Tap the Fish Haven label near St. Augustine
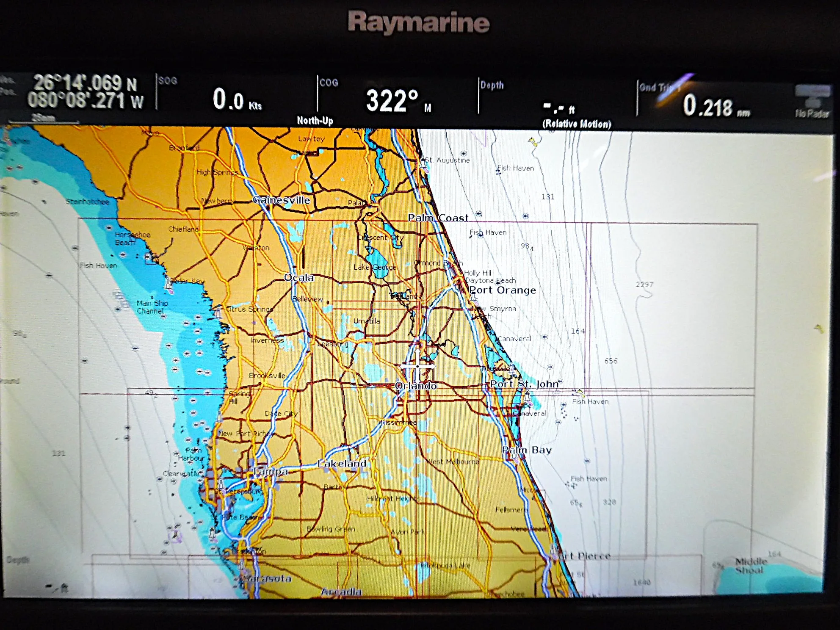Viewport: 840px width, 630px height. [x=515, y=168]
